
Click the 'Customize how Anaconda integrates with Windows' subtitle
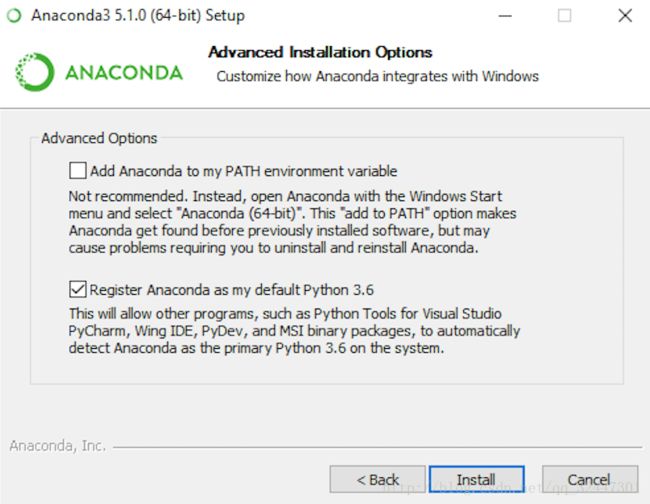377,76
